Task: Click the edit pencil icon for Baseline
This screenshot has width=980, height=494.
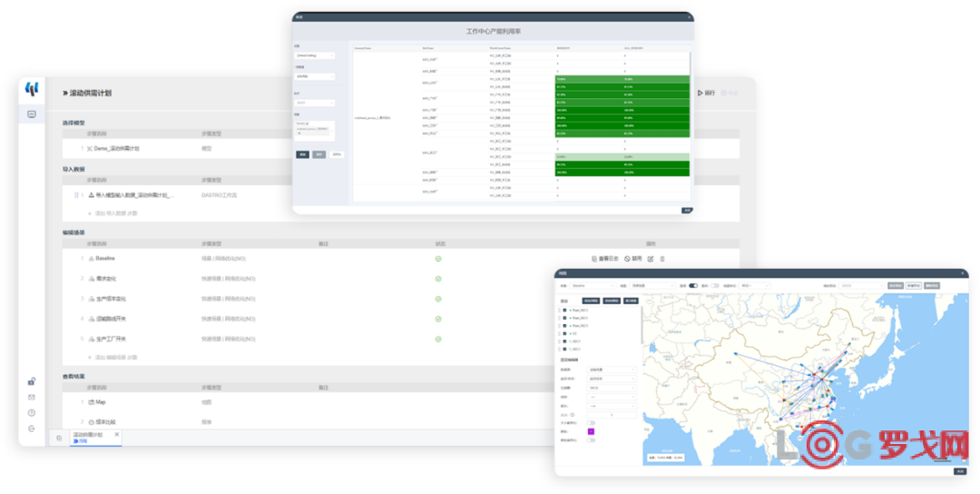Action: [651, 259]
